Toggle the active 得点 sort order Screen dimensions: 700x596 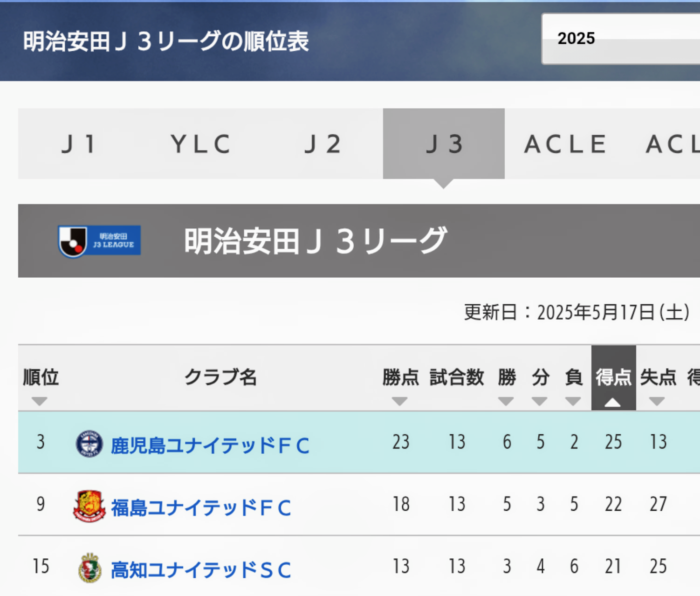pyautogui.click(x=613, y=402)
